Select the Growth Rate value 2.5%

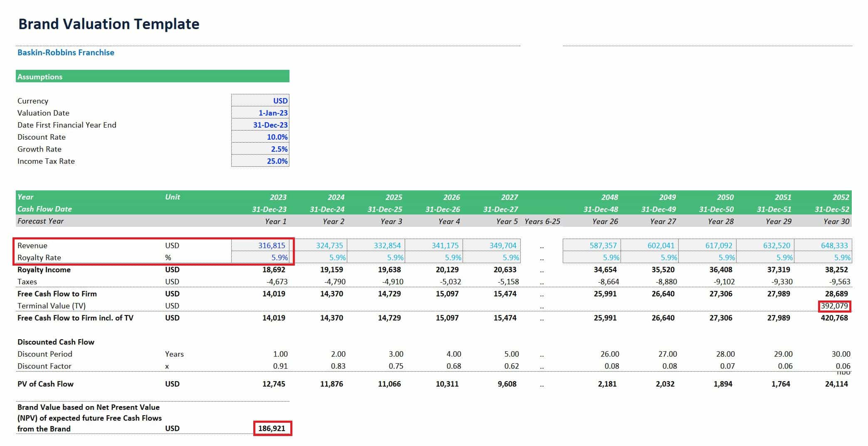260,149
